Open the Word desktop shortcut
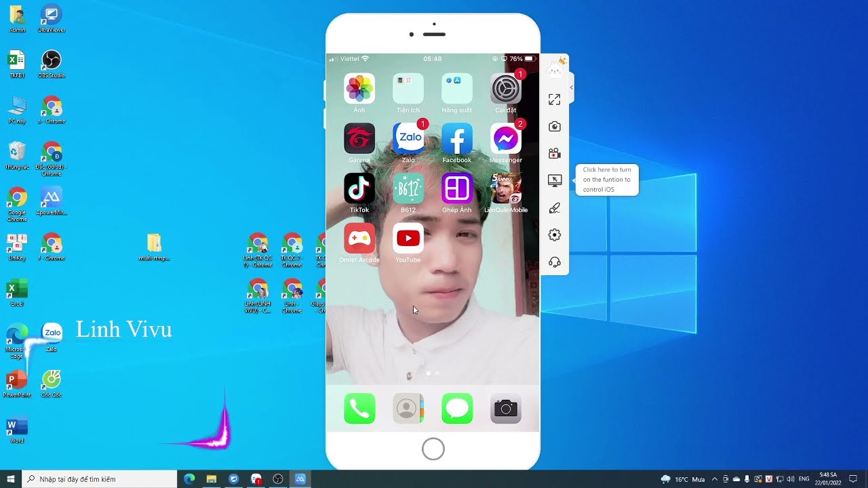 click(x=17, y=428)
